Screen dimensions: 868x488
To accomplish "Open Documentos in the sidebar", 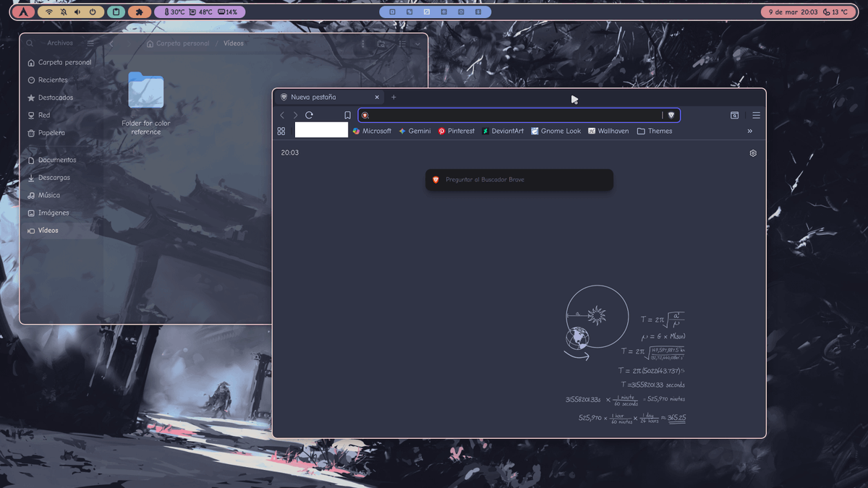I will pos(61,160).
